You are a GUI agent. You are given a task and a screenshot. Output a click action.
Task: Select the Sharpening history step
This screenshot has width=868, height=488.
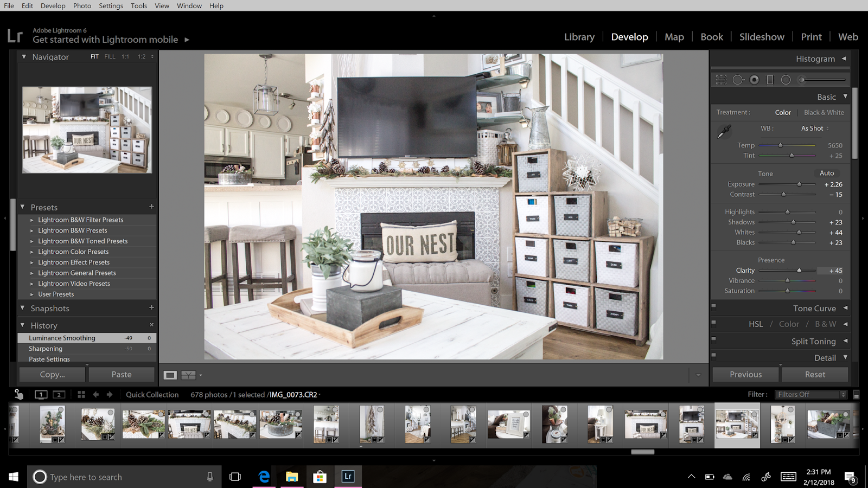pos(46,349)
